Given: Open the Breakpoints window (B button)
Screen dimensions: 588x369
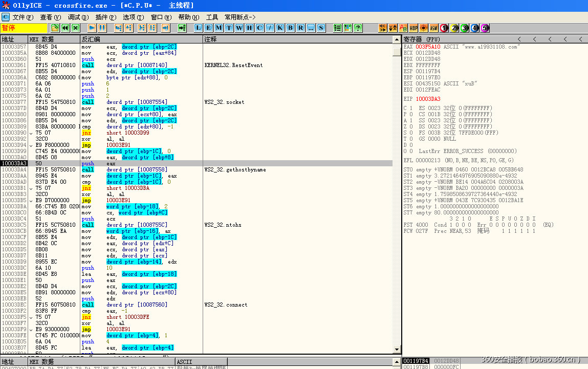Looking at the screenshot, I should (x=290, y=28).
